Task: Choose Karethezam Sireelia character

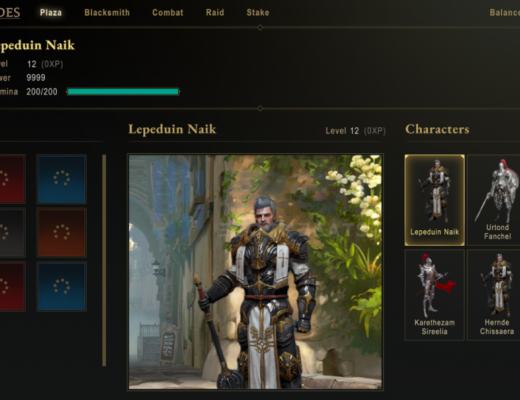Action: click(434, 295)
